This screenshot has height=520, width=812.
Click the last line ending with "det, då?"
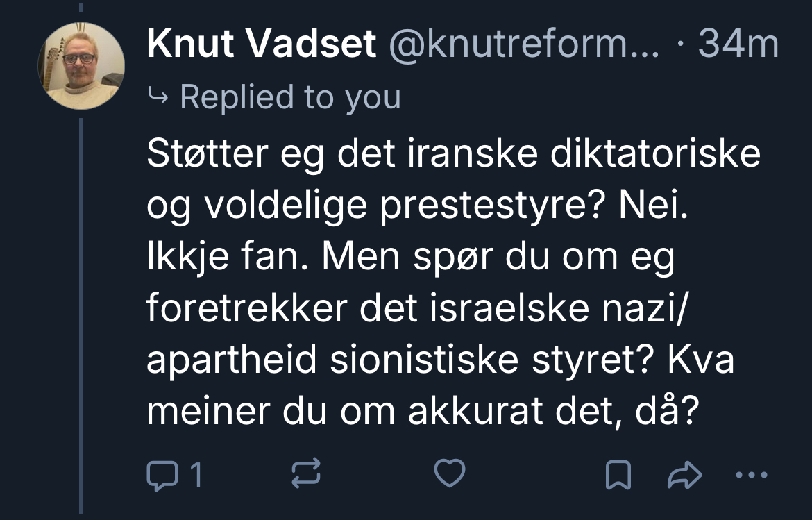(421, 413)
